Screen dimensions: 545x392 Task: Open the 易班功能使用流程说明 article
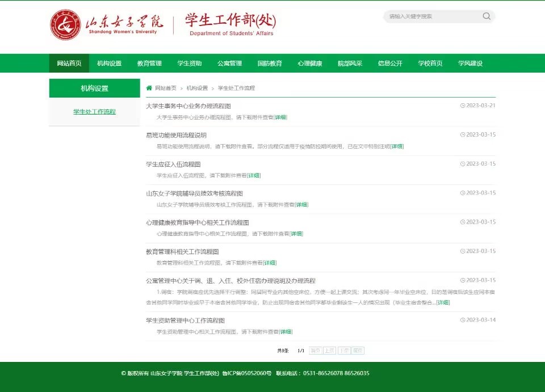point(176,135)
